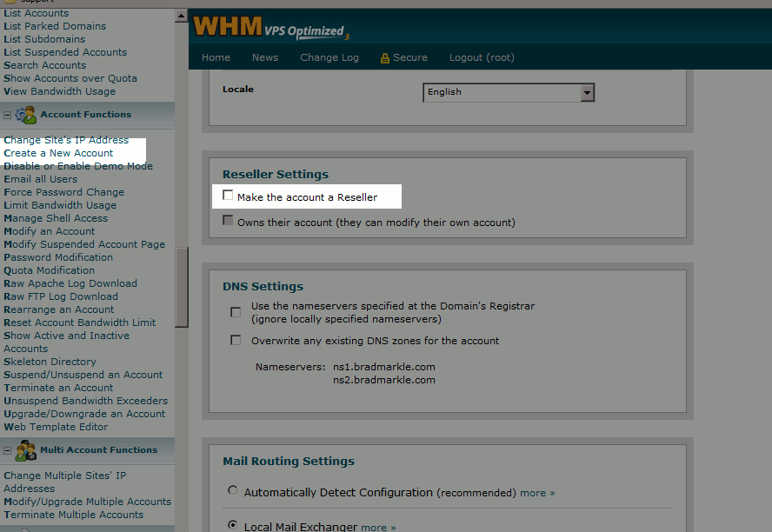Click the sidebar scrollbar up arrow
The width and height of the screenshot is (772, 532).
click(181, 16)
